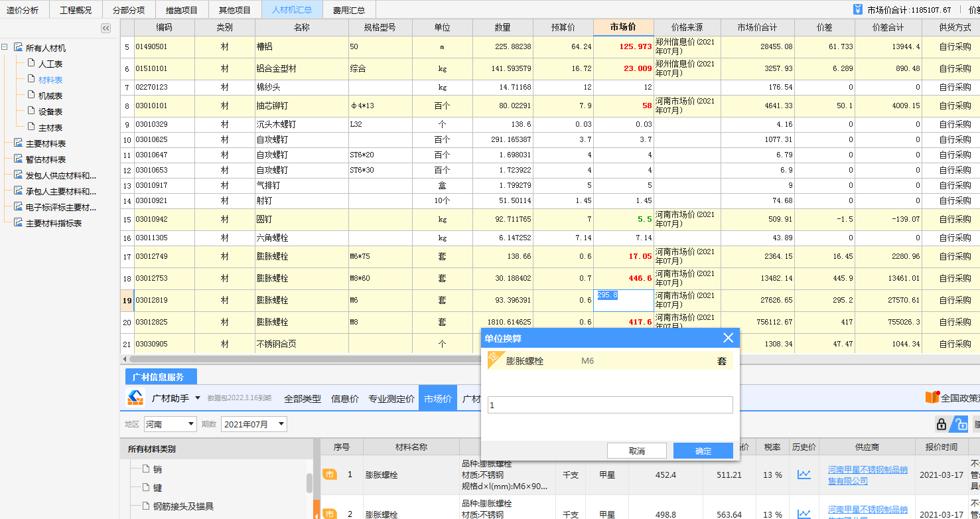Click the 市 badge on row 1
The width and height of the screenshot is (980, 519).
coord(330,475)
